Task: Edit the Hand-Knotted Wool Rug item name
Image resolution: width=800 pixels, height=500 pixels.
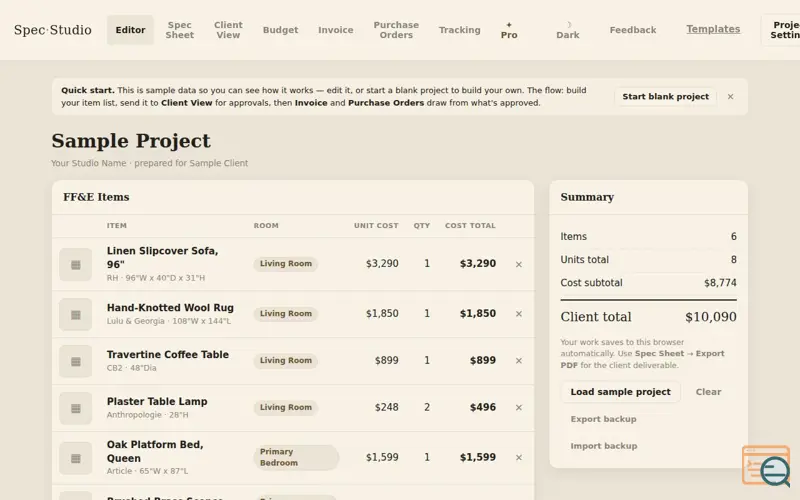Action: (x=170, y=308)
